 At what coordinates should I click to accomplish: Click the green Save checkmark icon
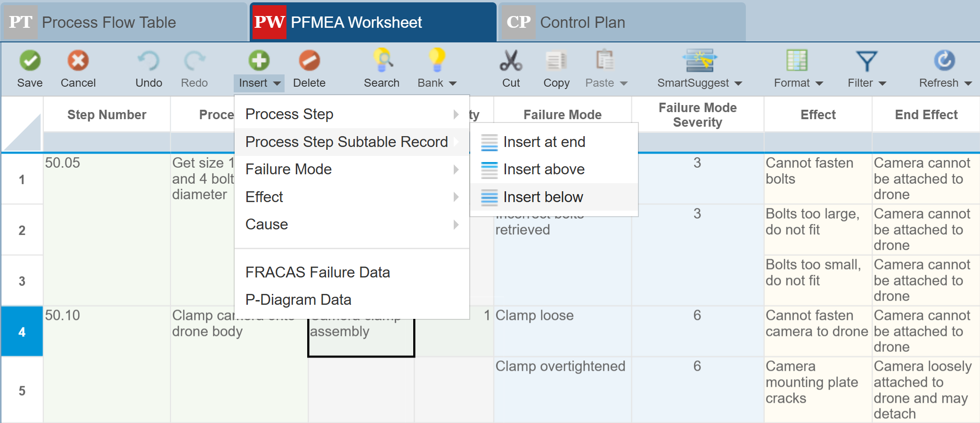(30, 61)
